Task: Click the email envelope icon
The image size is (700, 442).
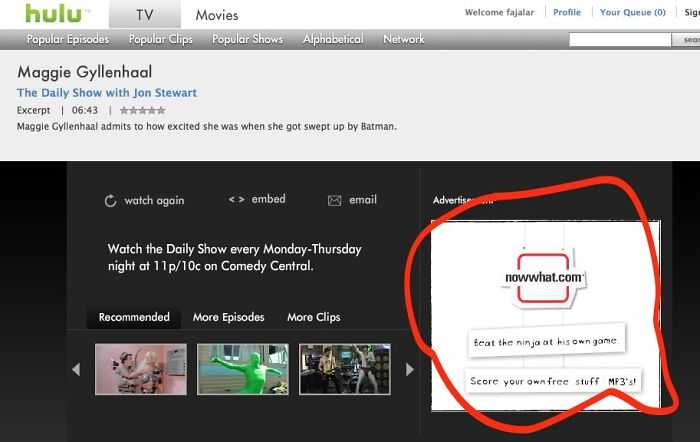Action: [x=334, y=200]
